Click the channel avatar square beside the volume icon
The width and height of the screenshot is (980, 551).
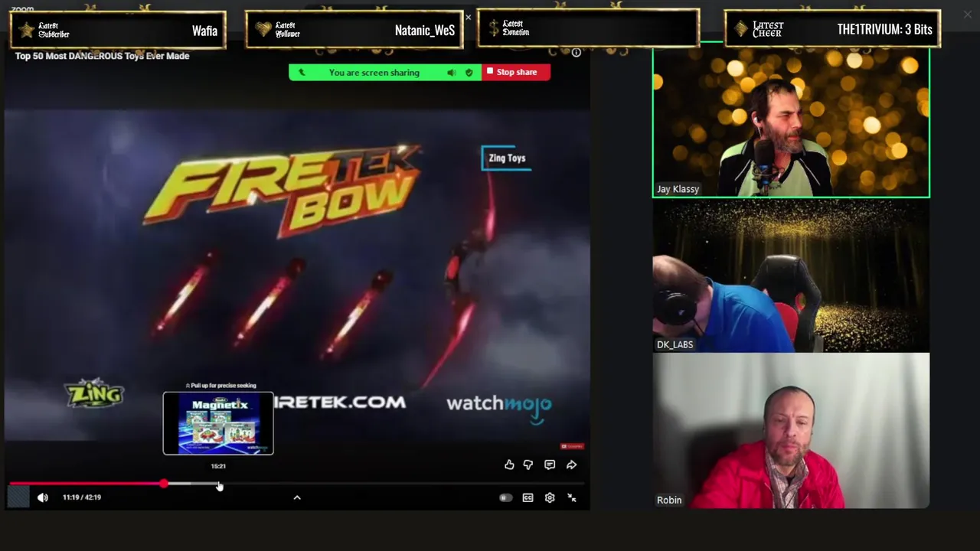18,497
